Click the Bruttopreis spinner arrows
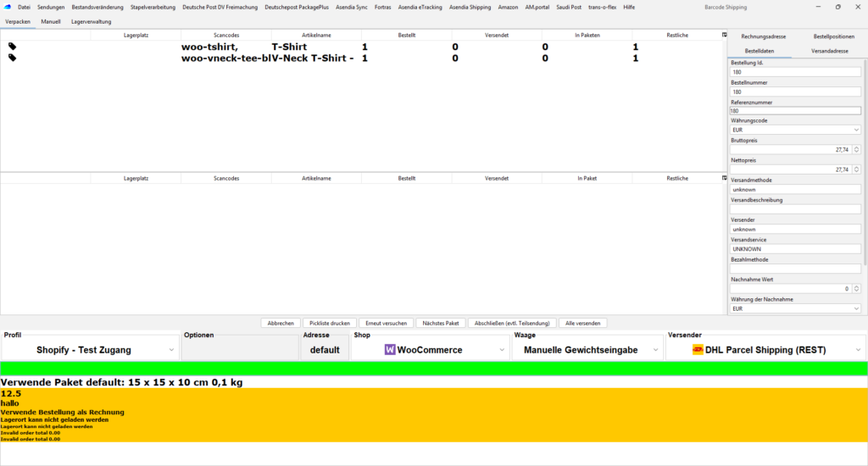 pos(856,149)
